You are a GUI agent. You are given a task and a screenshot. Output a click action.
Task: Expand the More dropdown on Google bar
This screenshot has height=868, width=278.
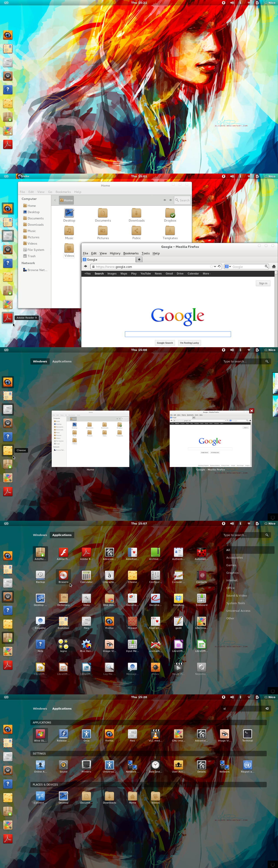click(x=207, y=274)
